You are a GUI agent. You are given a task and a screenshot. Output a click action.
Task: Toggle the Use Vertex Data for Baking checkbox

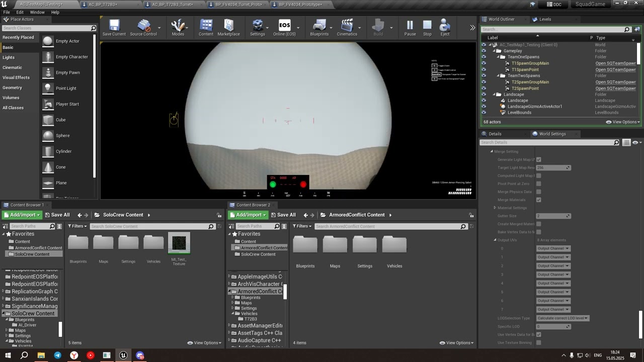click(538, 334)
